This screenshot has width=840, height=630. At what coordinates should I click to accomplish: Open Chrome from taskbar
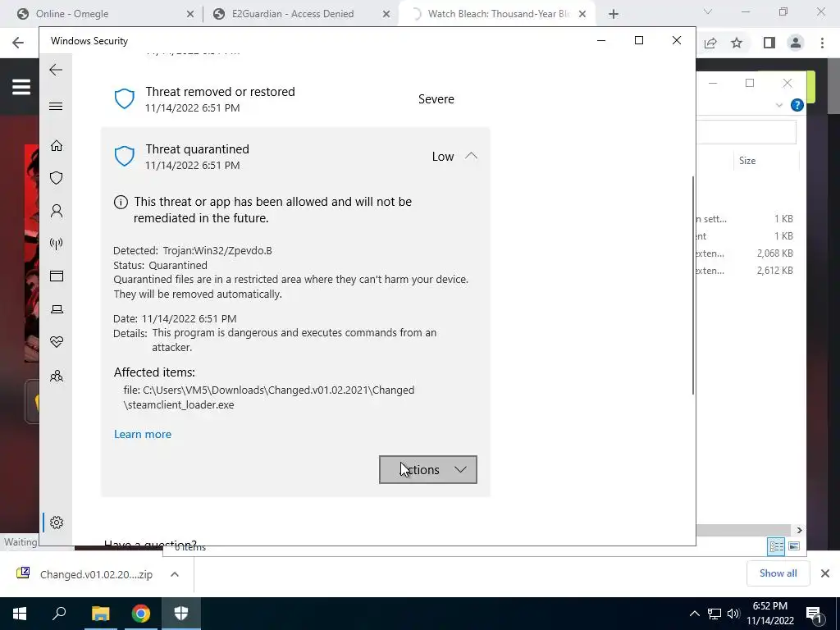pos(141,614)
